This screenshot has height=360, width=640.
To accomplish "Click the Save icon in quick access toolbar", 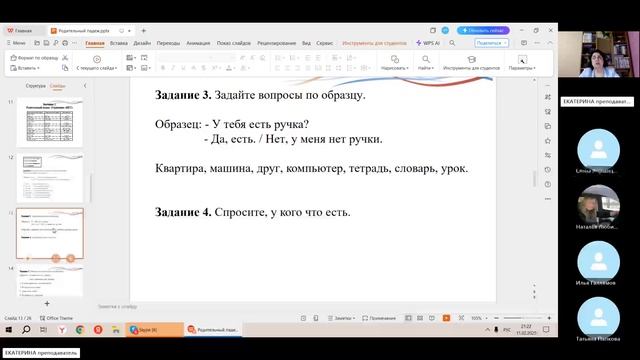I will pyautogui.click(x=46, y=43).
